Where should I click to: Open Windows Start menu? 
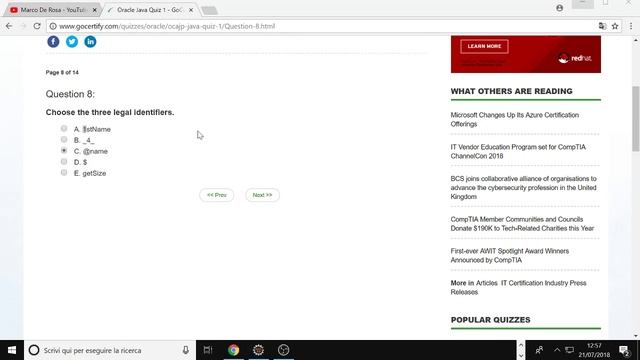[12, 350]
